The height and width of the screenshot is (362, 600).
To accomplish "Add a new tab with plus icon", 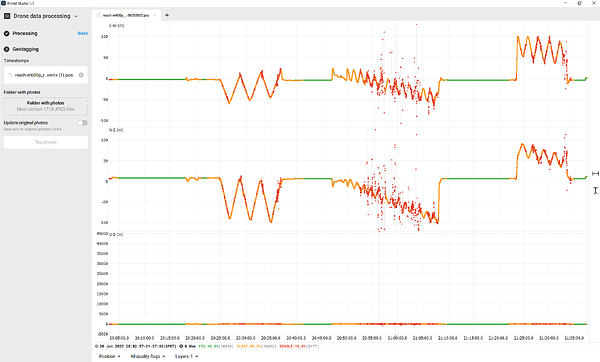I will (167, 15).
